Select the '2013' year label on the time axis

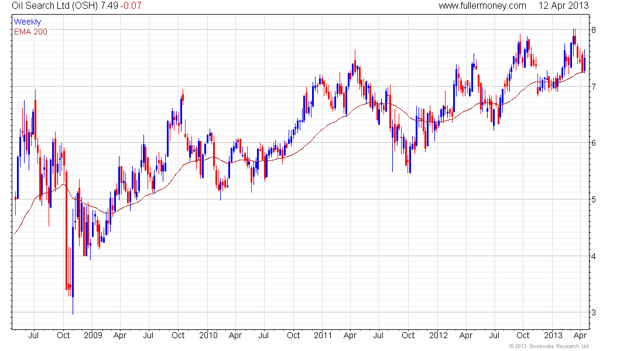tap(553, 335)
